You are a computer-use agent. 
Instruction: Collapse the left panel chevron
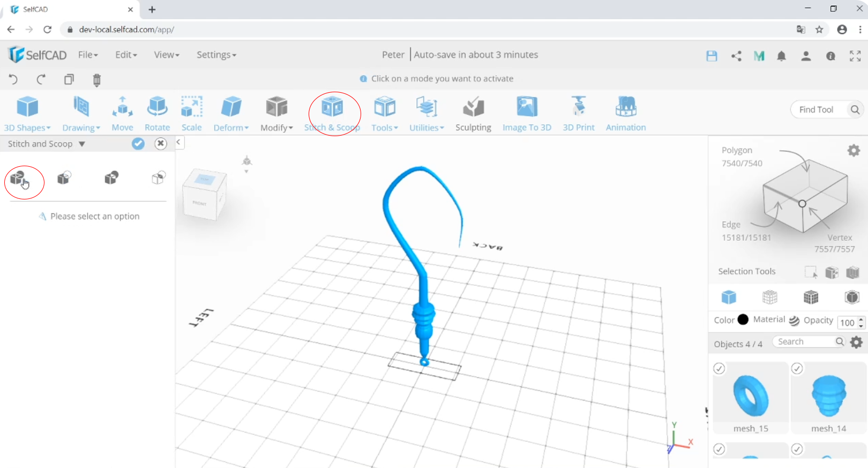[178, 143]
